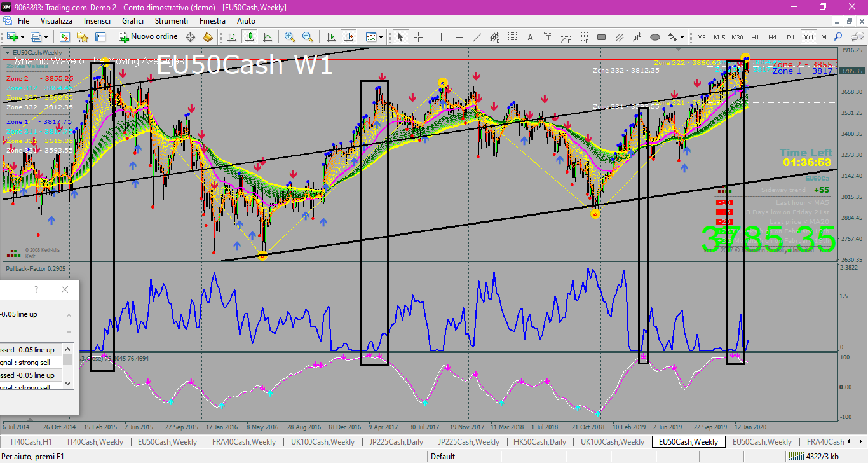This screenshot has height=463, width=868.
Task: Click the alert list scrollbar thumb
Action: coord(67,361)
